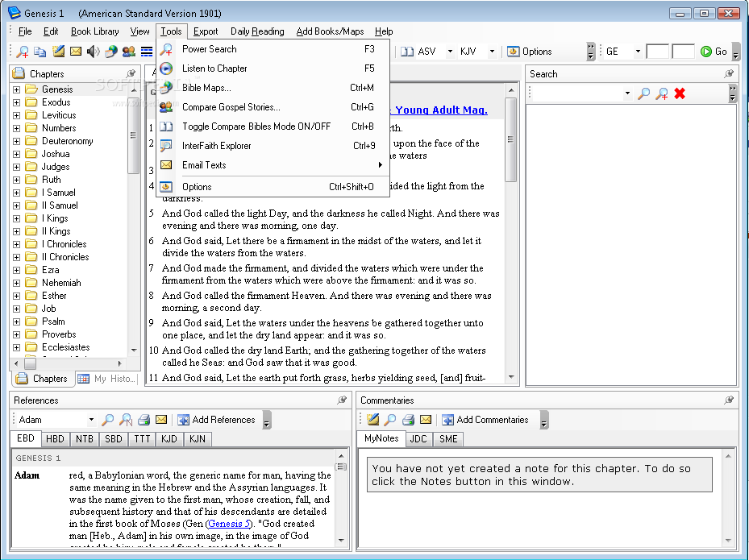Print commentary with printer icon
Viewport: 749px width, 560px height.
pyautogui.click(x=408, y=420)
